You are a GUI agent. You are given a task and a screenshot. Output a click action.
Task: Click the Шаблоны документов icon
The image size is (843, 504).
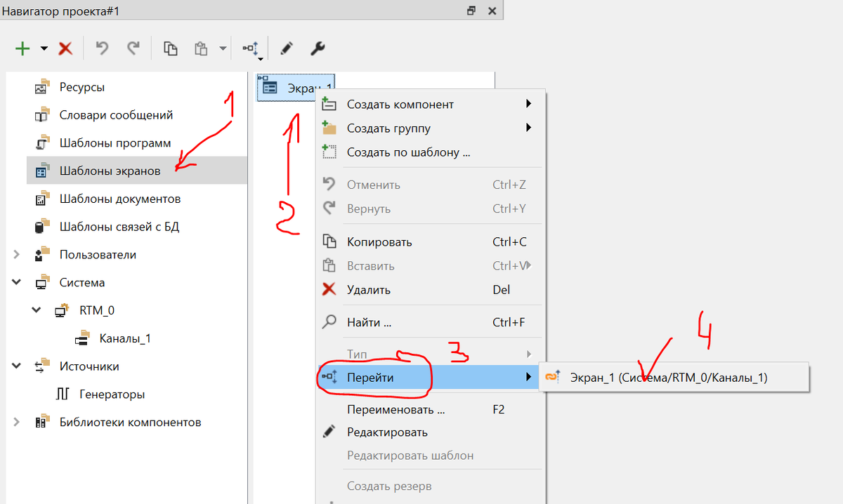coord(42,199)
